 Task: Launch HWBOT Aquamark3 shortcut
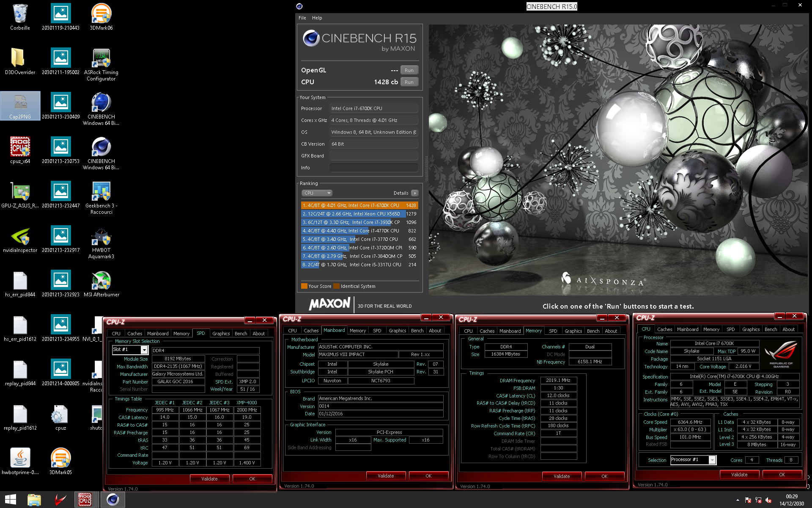tap(101, 243)
